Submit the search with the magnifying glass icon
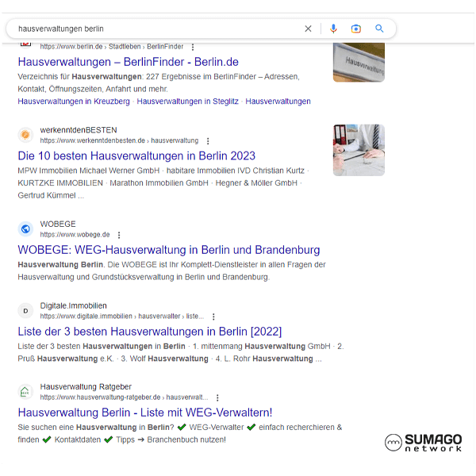 point(379,29)
